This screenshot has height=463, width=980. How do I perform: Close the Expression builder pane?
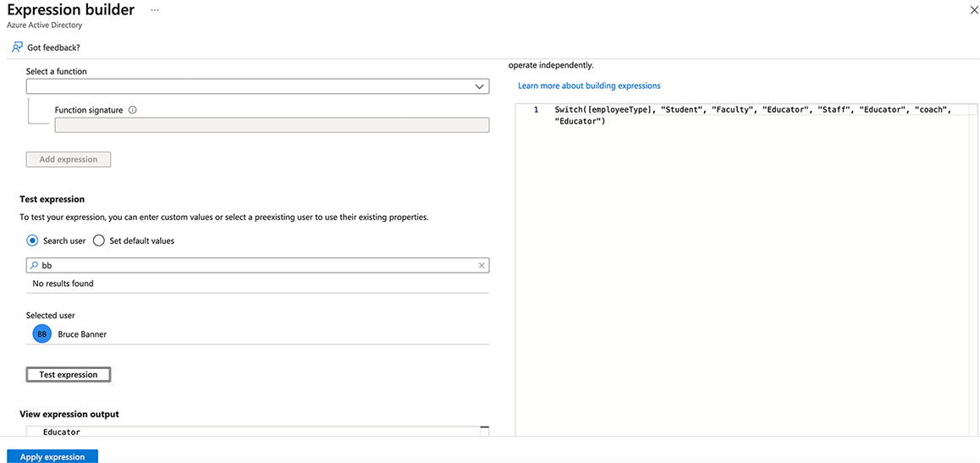972,9
